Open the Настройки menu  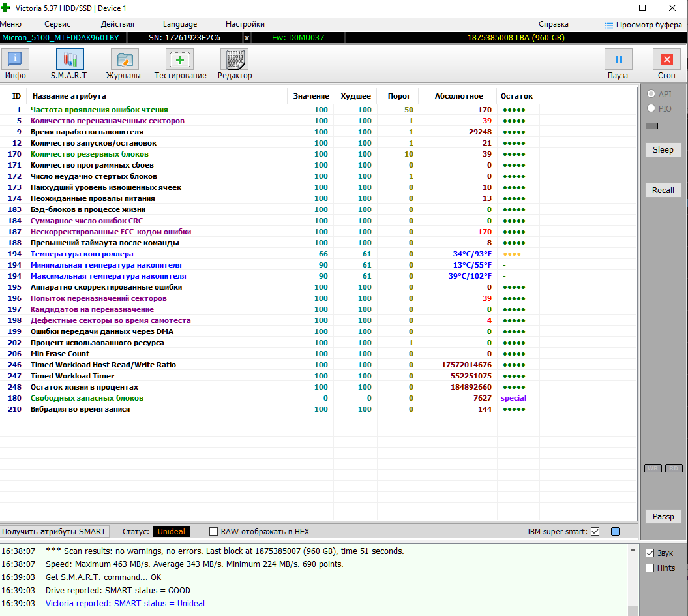[245, 24]
